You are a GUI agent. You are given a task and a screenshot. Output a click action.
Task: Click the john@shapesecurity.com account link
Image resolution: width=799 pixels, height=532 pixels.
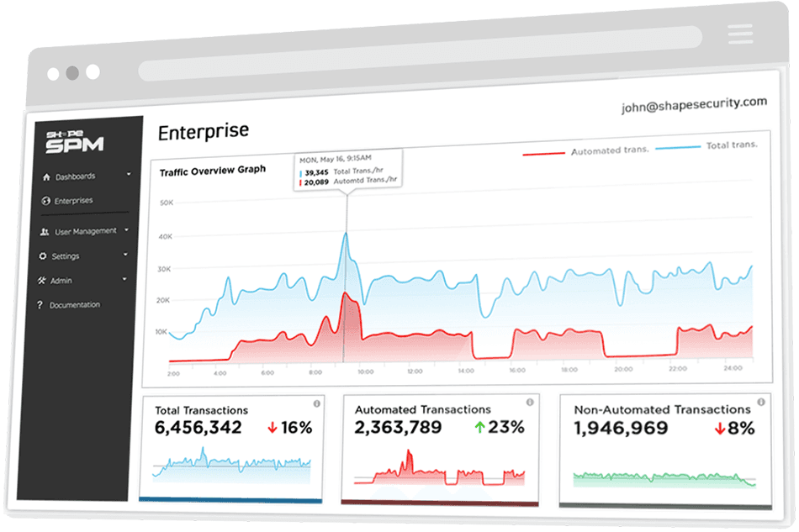pyautogui.click(x=693, y=104)
